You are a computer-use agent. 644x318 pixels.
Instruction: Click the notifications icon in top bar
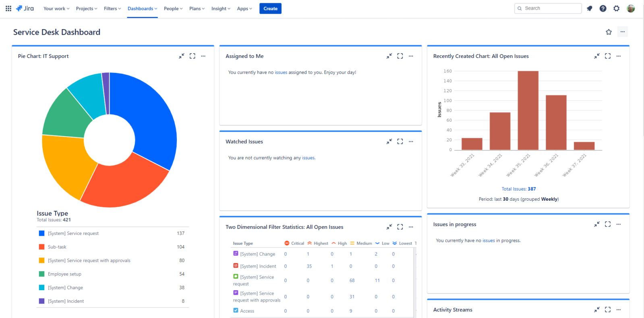click(590, 8)
